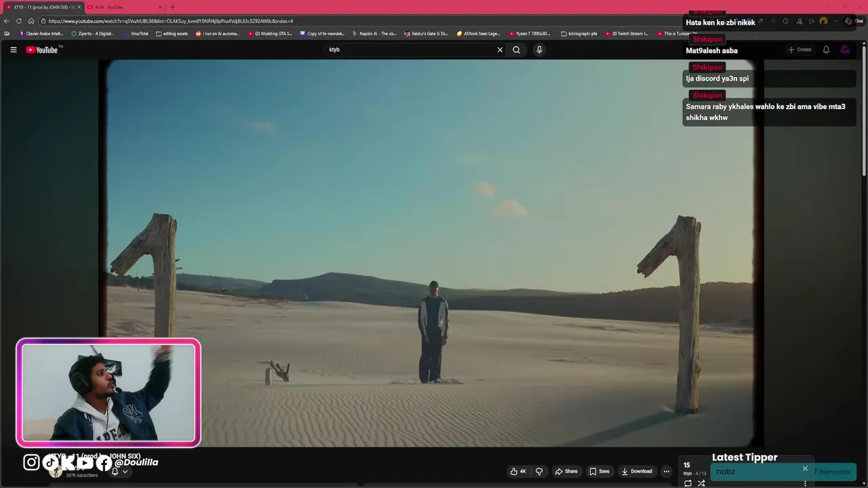Open browser profile avatar
Image resolution: width=868 pixels, height=488 pixels.
823,21
